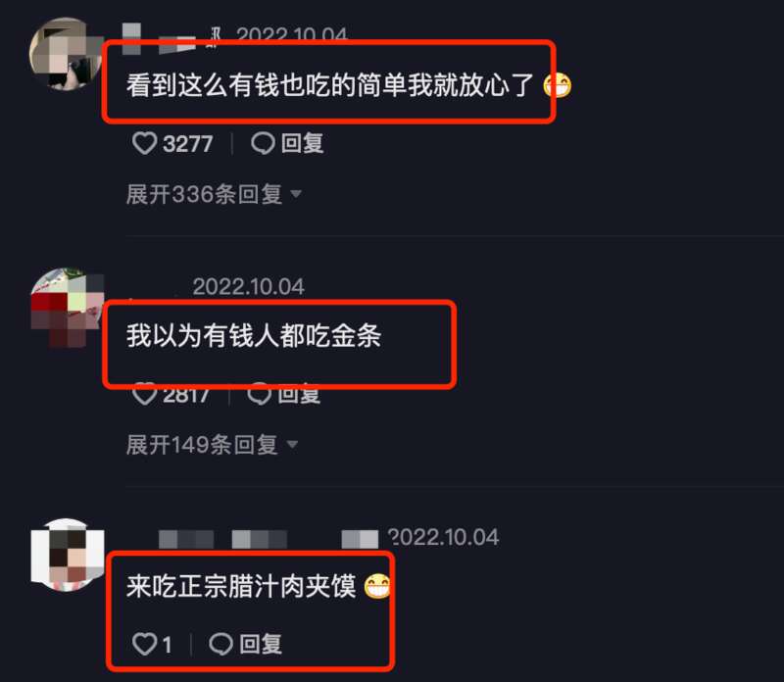This screenshot has height=682, width=784.
Task: Click 回复 text under the third comment
Action: [261, 644]
